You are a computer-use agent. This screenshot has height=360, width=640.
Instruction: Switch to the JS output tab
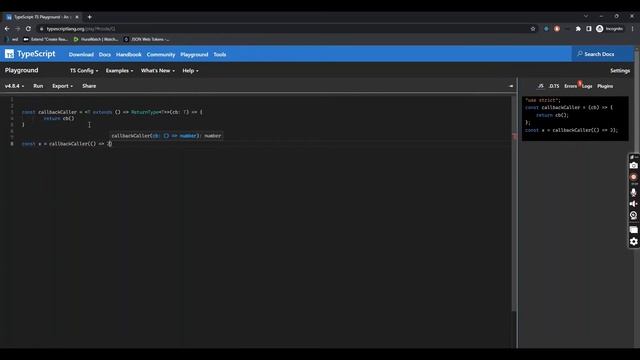(x=540, y=86)
